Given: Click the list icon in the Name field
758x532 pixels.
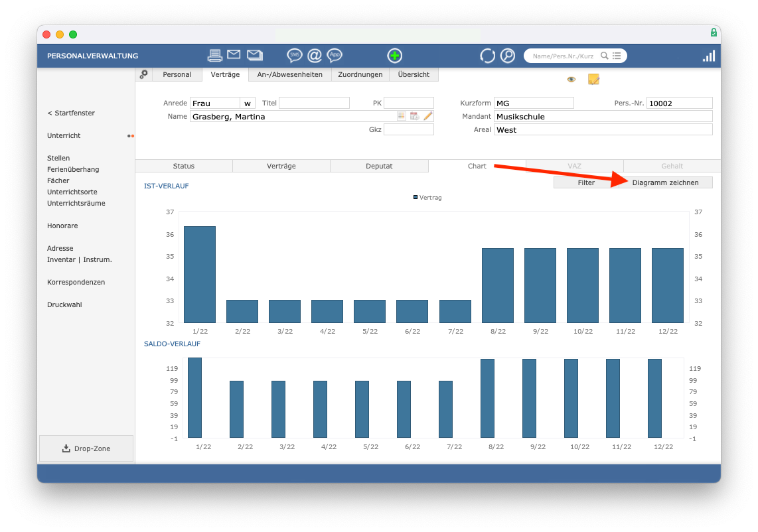Looking at the screenshot, I should point(402,116).
